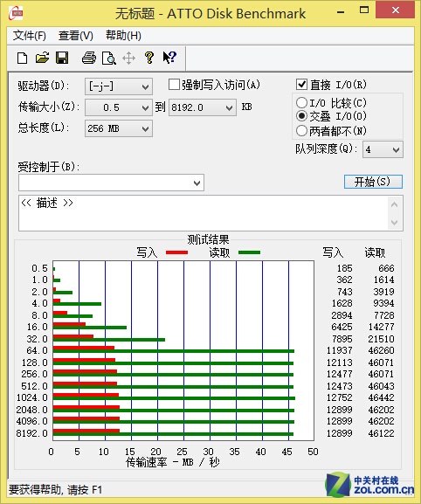Click read value 46442 for 1024.0 row
Screen dimensions: 421x504
[381, 397]
